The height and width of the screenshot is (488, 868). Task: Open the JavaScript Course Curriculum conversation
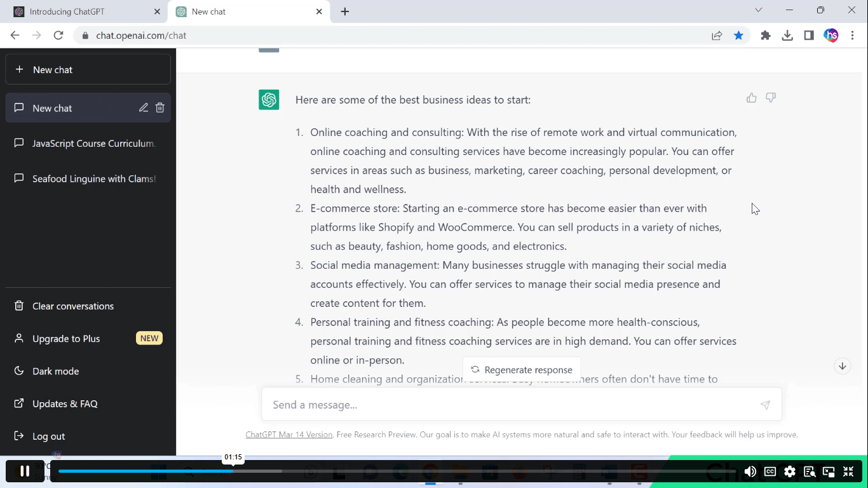point(93,144)
